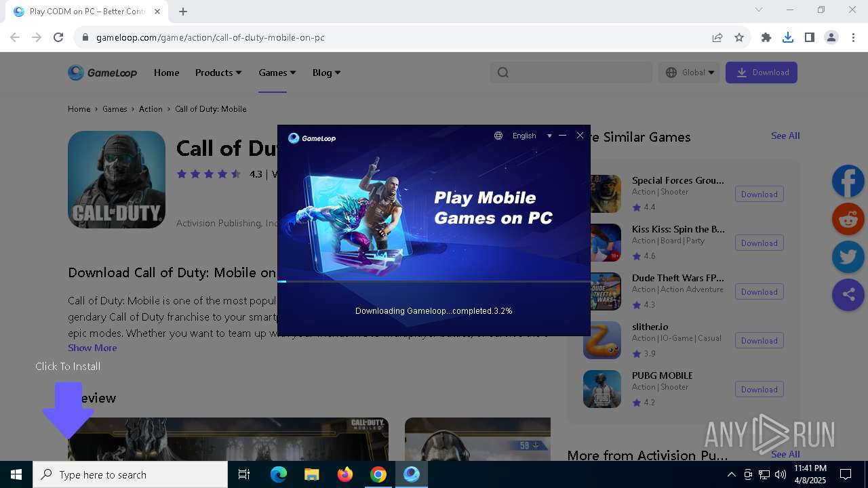Click the installer download progress bar

click(434, 281)
